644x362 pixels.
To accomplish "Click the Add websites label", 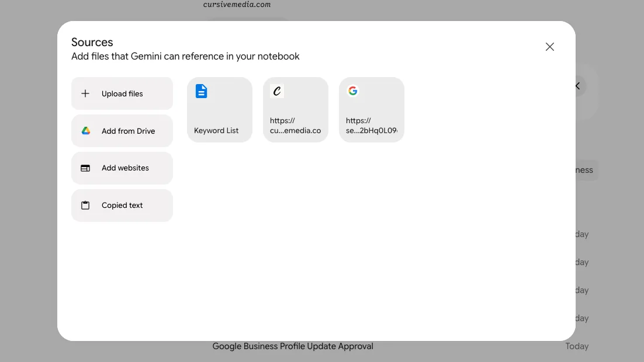I will 125,168.
